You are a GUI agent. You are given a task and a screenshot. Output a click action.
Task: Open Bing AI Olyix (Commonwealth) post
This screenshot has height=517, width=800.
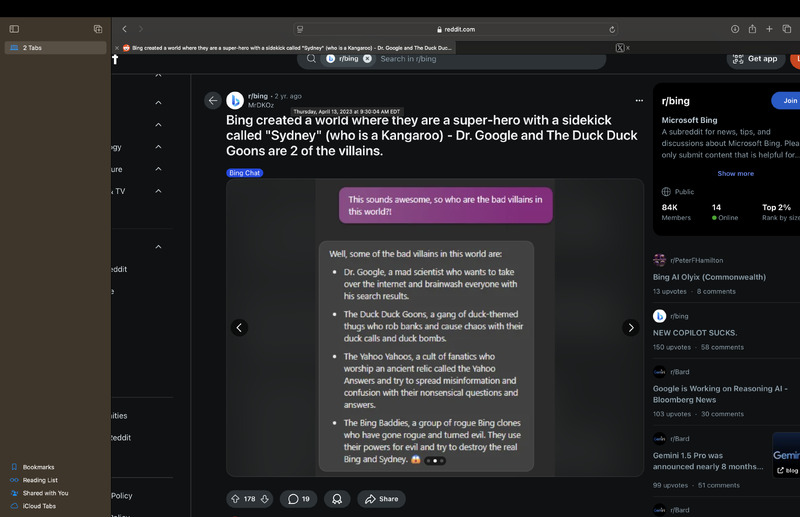(709, 277)
